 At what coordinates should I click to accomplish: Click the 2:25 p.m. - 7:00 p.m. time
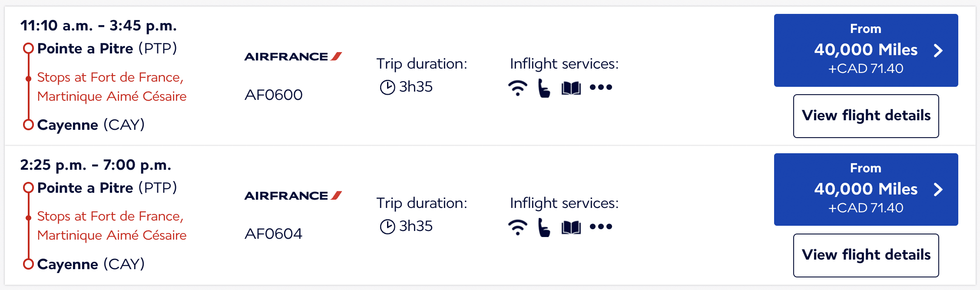[x=96, y=165]
